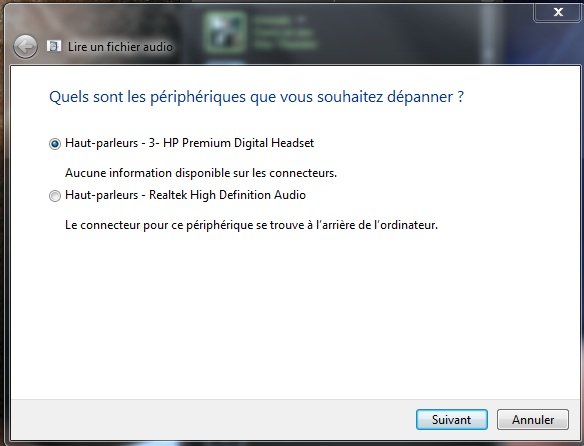
Task: Click the 'Lire un fichier audio' title text
Action: [120, 47]
